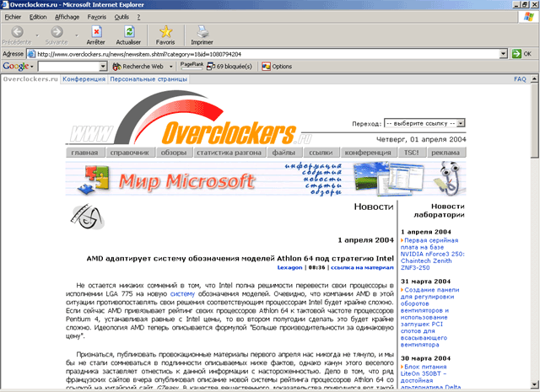
Task: Click the Windows flag logo in the toolbar
Action: click(x=529, y=17)
